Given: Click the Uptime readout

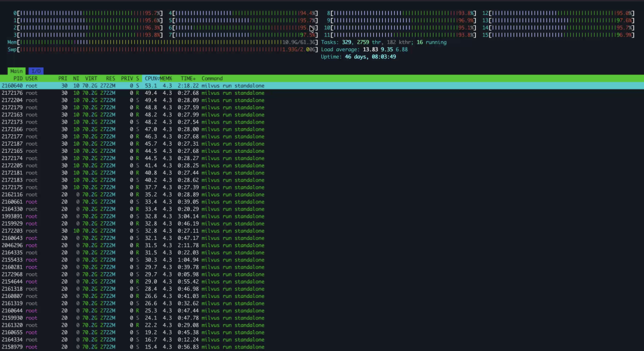Looking at the screenshot, I should [358, 57].
